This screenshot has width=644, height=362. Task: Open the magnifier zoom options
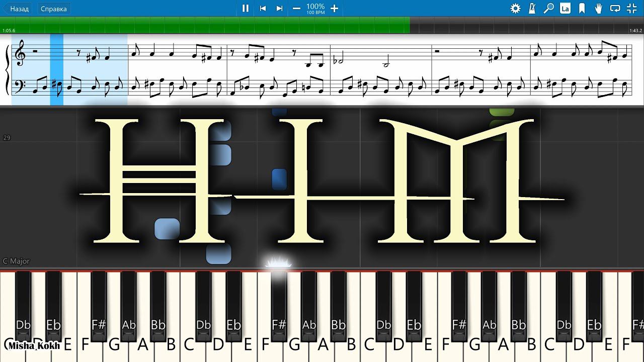tap(548, 9)
